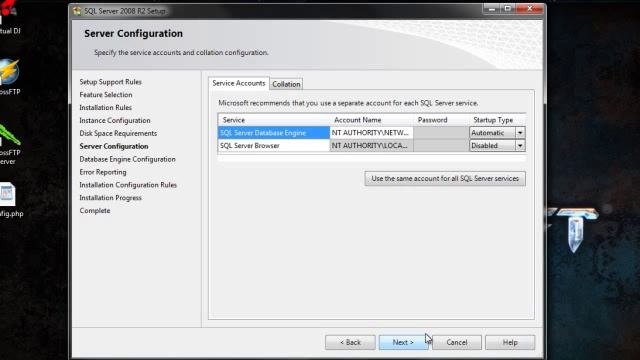Click Setup Support Rules step
This screenshot has width=640, height=360.
click(110, 82)
